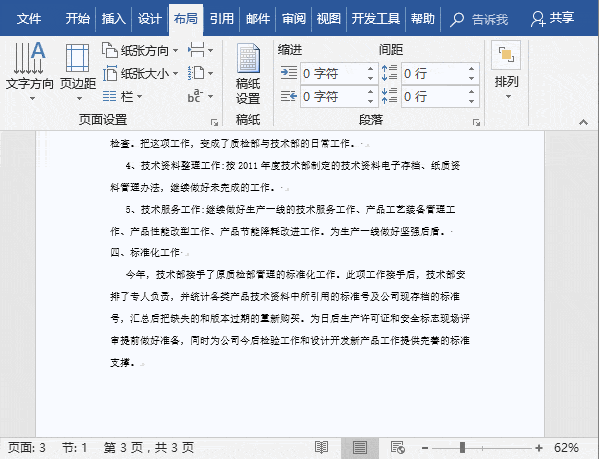Viewport: 599px width, 459px height.
Task: Click the zoom out minus button
Action: 425,448
